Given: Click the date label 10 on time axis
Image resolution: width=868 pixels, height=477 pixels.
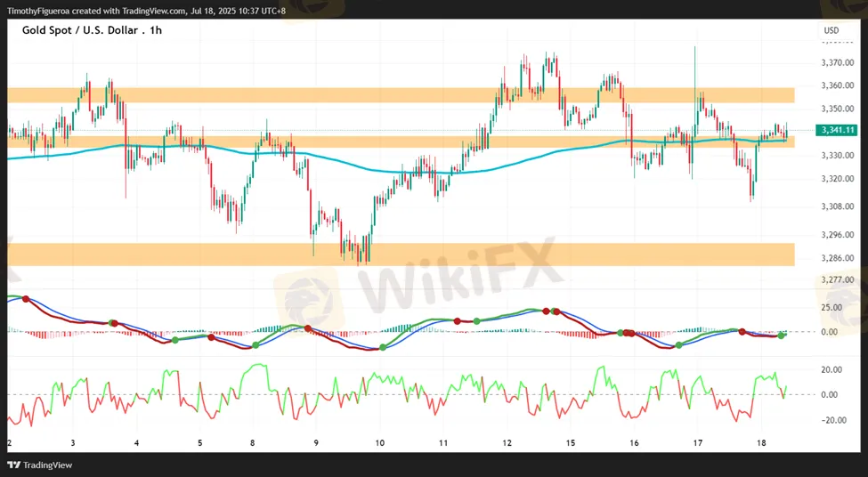Looking at the screenshot, I should click(380, 443).
